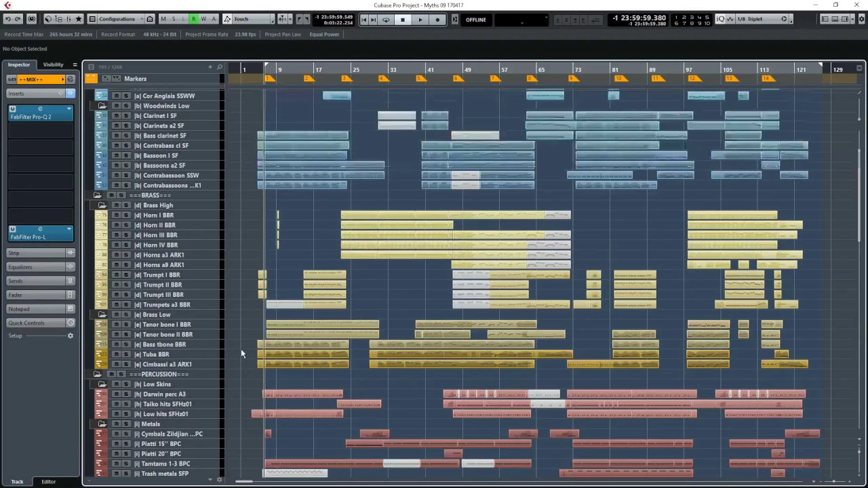The image size is (868, 488).
Task: Go to previous marker transport button
Action: tap(364, 20)
